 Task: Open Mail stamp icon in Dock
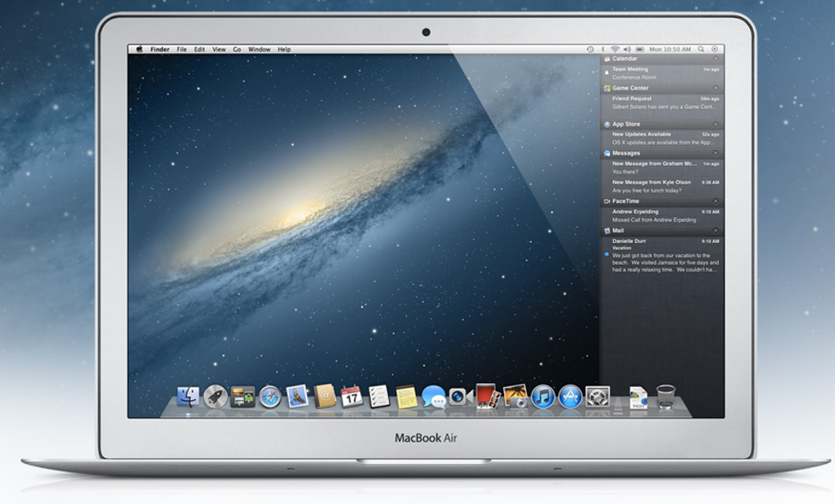[x=297, y=397]
